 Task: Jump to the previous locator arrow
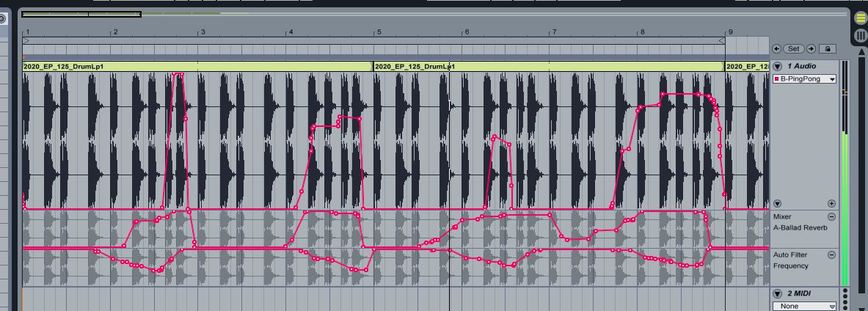pyautogui.click(x=776, y=48)
